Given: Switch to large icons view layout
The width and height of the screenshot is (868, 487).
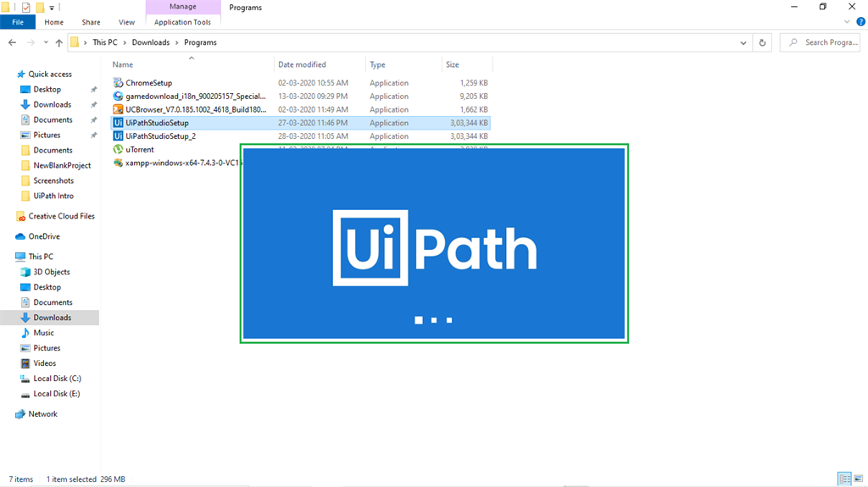Looking at the screenshot, I should coord(858,479).
